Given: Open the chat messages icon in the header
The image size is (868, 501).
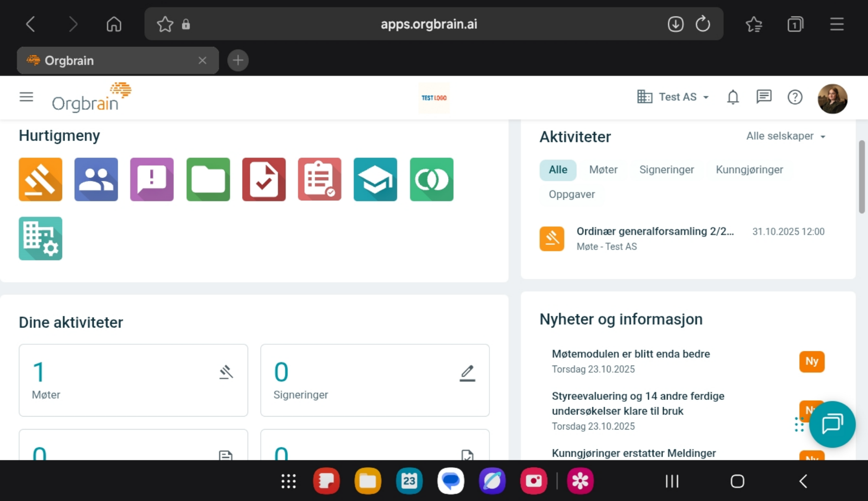Looking at the screenshot, I should tap(764, 97).
